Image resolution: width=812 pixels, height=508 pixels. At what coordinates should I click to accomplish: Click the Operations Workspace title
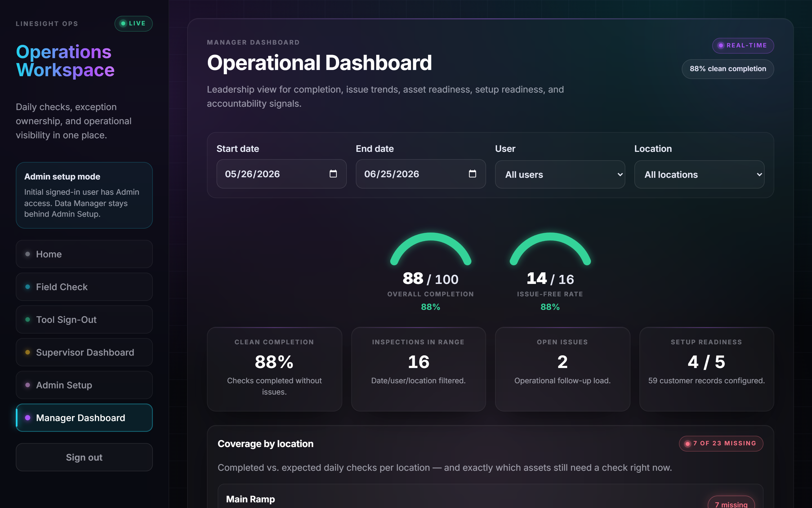click(65, 61)
